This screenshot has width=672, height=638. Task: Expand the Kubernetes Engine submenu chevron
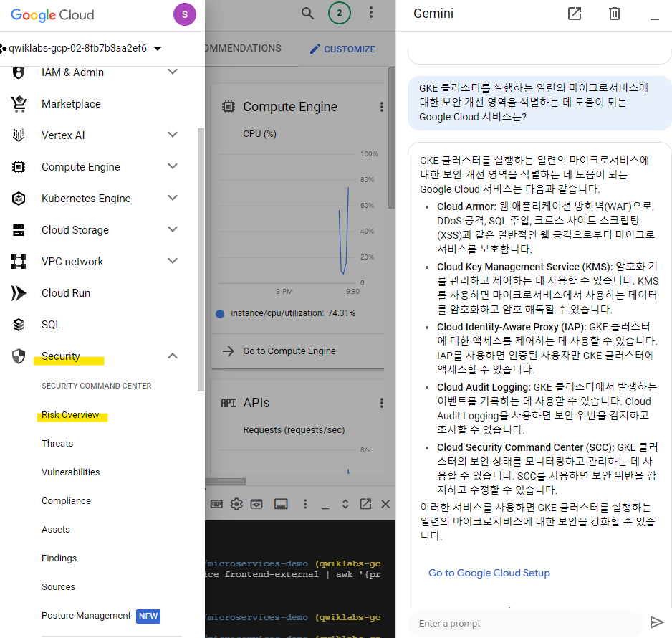172,198
